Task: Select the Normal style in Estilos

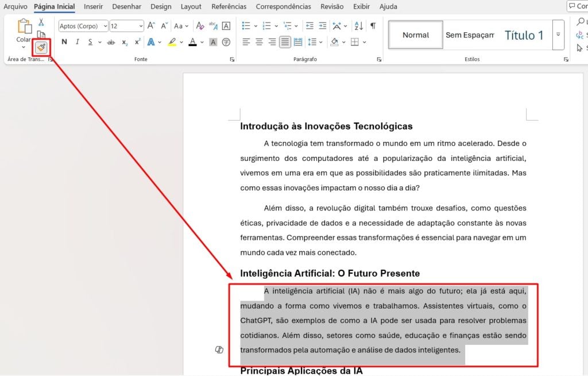Action: tap(415, 34)
